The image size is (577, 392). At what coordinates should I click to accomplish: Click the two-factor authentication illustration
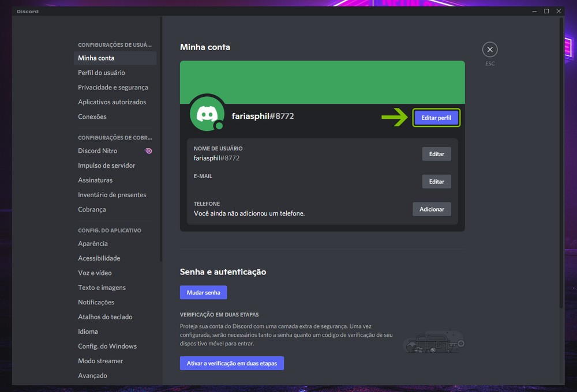coord(433,342)
